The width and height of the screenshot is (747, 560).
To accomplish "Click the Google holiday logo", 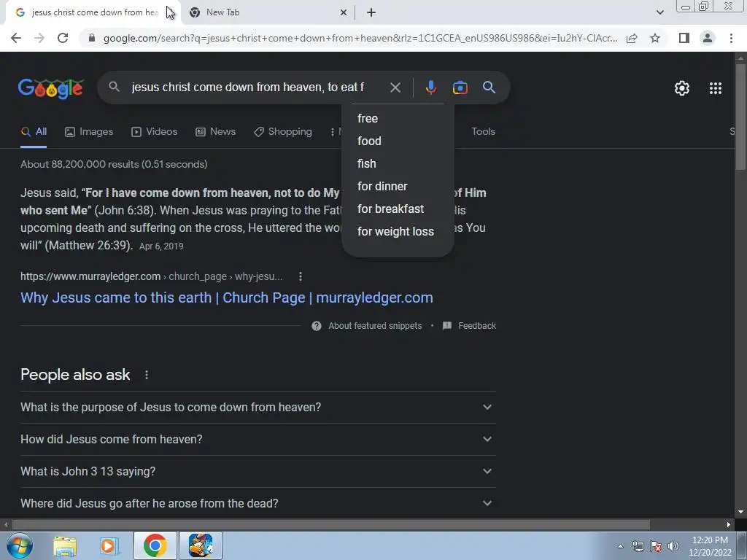I will coord(51,88).
